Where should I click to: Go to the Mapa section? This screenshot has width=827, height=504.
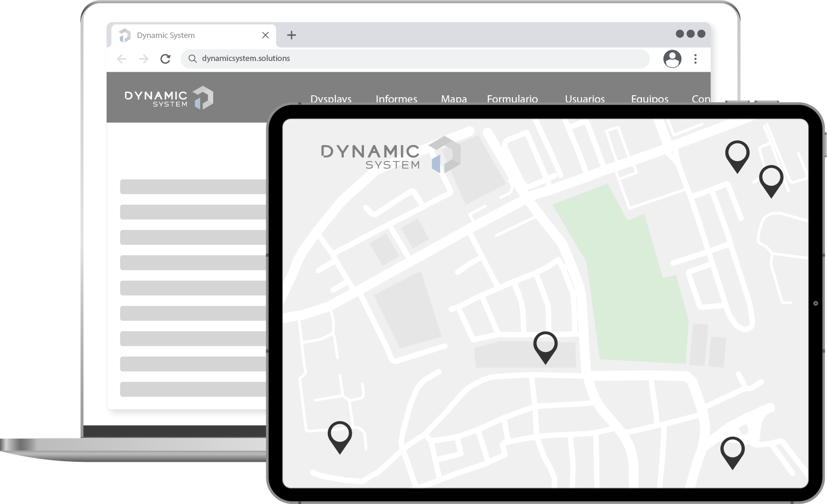[454, 98]
